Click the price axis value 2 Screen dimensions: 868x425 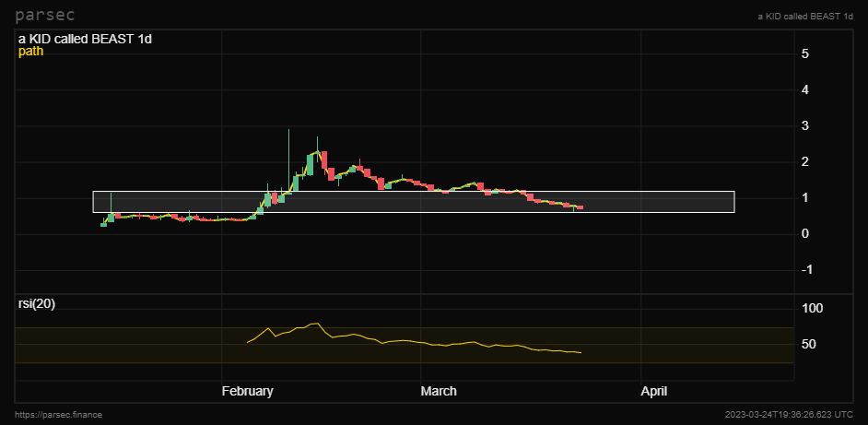click(x=805, y=162)
